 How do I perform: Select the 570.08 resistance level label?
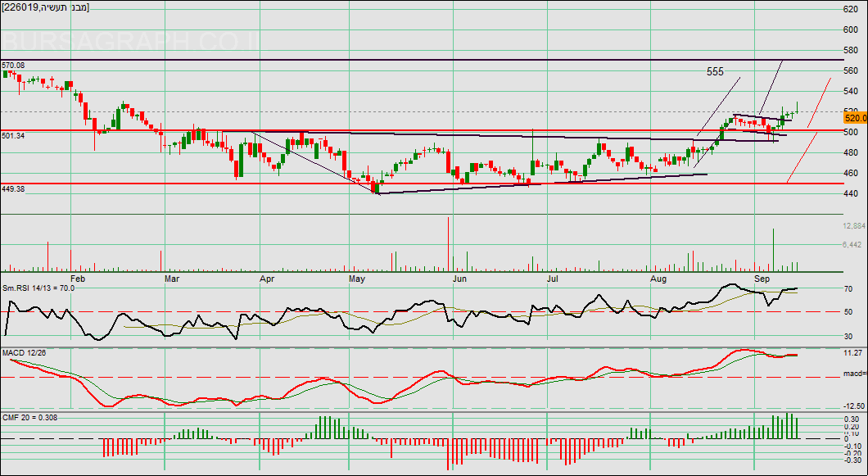pos(13,65)
